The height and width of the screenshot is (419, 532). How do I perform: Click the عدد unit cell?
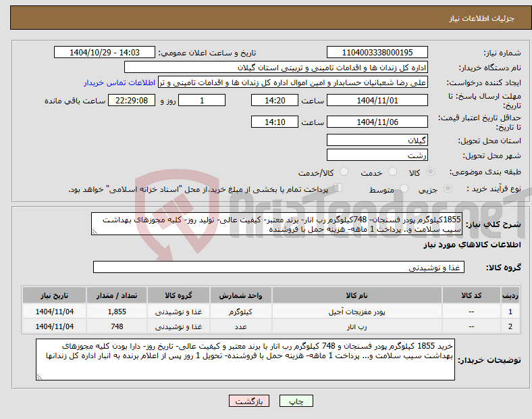pyautogui.click(x=240, y=326)
